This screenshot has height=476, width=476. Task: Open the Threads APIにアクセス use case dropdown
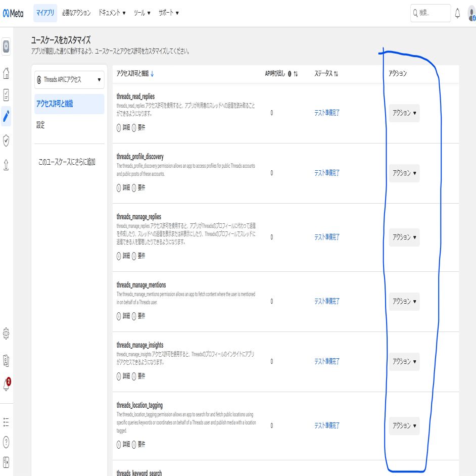[69, 80]
